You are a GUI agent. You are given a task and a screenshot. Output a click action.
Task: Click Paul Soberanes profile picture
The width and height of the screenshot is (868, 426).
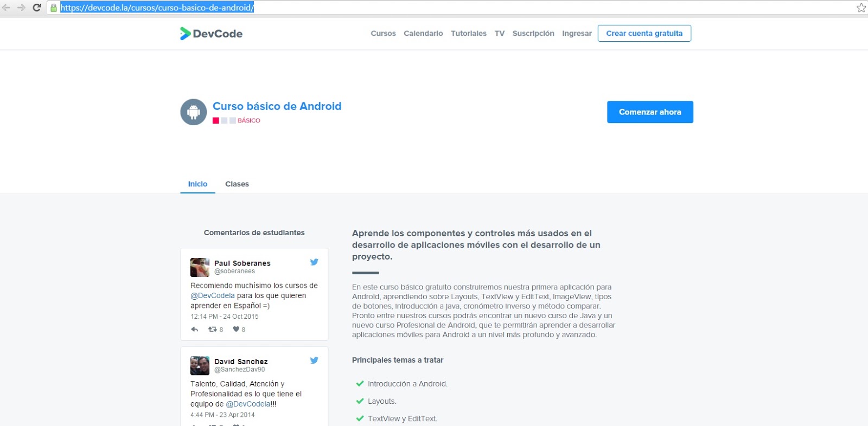coord(200,267)
